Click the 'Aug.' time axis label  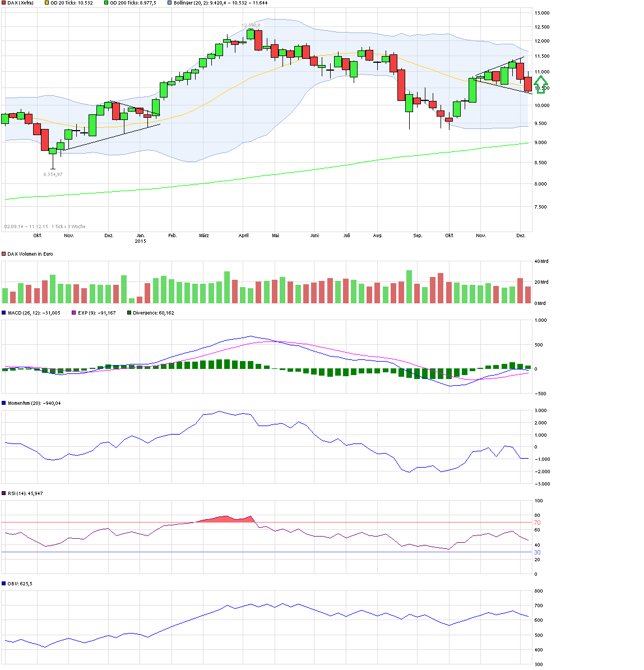pyautogui.click(x=378, y=235)
